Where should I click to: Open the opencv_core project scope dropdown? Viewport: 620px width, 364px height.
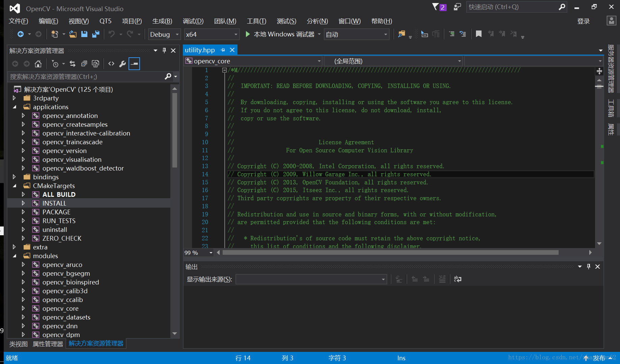[253, 61]
